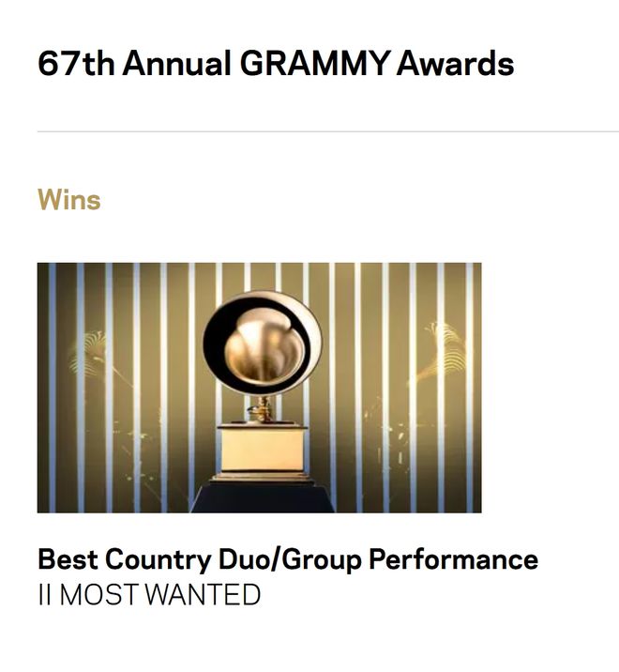The height and width of the screenshot is (672, 619).
Task: Click the word WANTED in song title
Action: click(203, 594)
